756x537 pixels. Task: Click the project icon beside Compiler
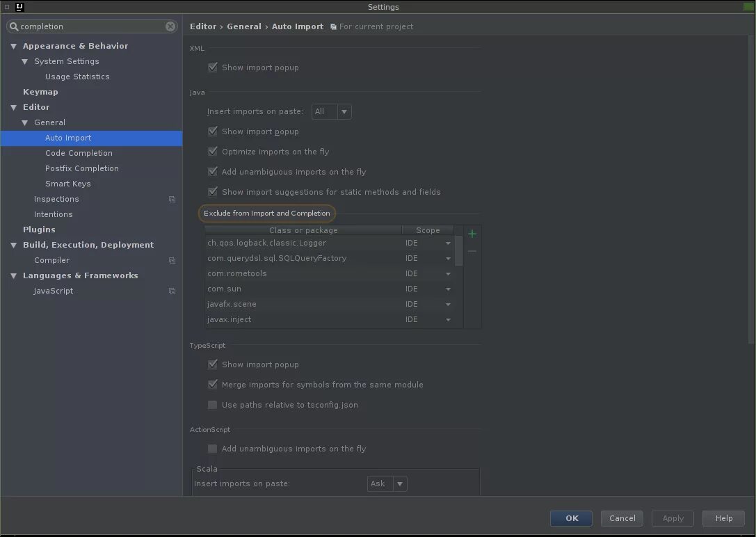(172, 260)
